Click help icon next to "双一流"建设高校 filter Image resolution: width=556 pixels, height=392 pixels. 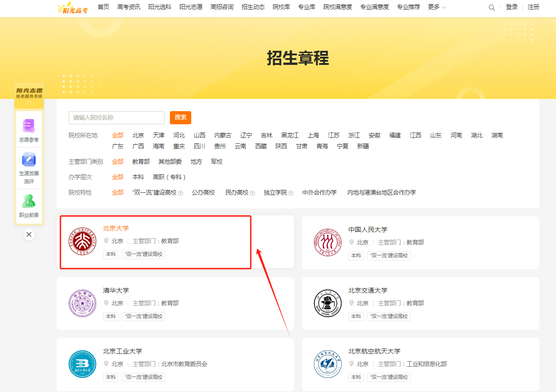pos(180,193)
